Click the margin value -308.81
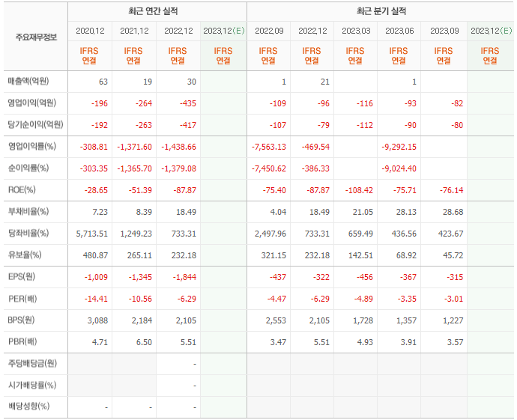 tap(94, 147)
